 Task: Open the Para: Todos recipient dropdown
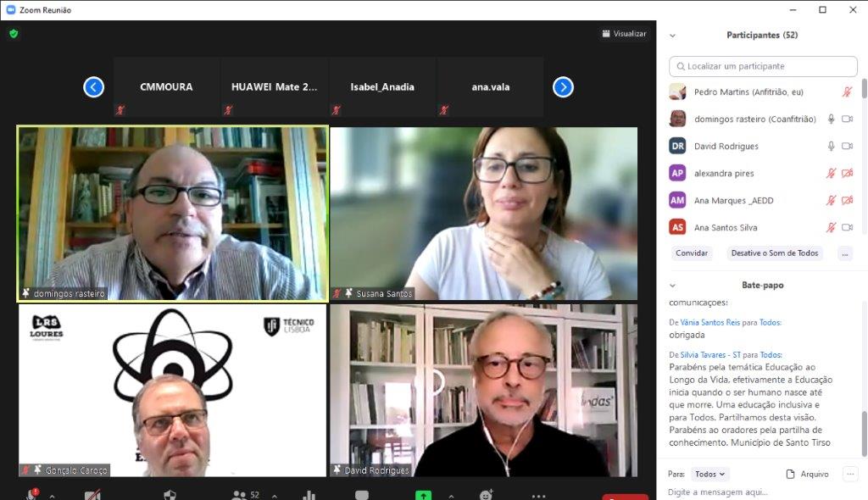709,475
